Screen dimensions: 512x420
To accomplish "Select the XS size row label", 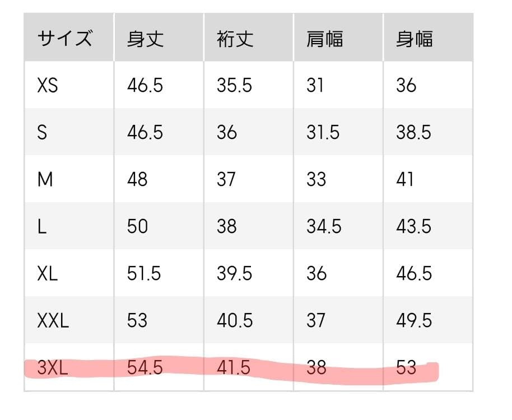I will click(48, 86).
